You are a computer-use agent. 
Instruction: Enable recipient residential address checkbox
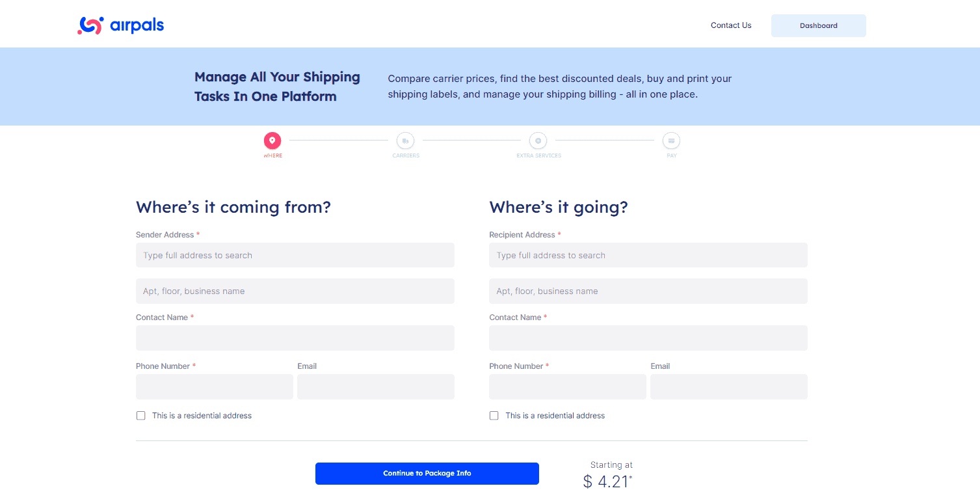(494, 415)
